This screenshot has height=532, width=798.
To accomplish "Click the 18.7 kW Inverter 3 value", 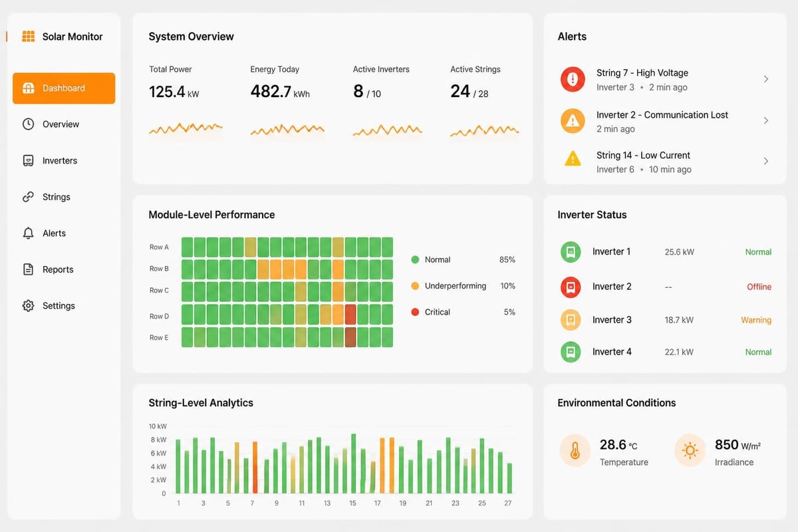I will tap(679, 320).
